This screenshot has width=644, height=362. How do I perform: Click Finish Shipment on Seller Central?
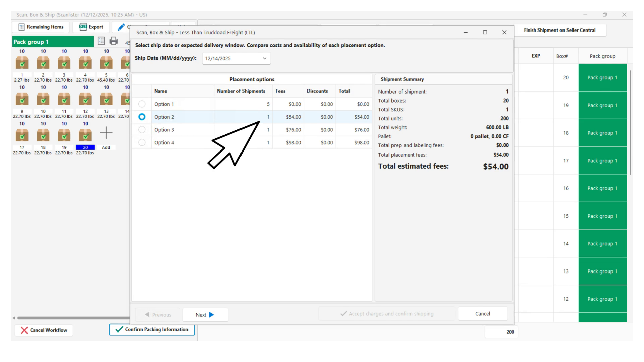[559, 30]
